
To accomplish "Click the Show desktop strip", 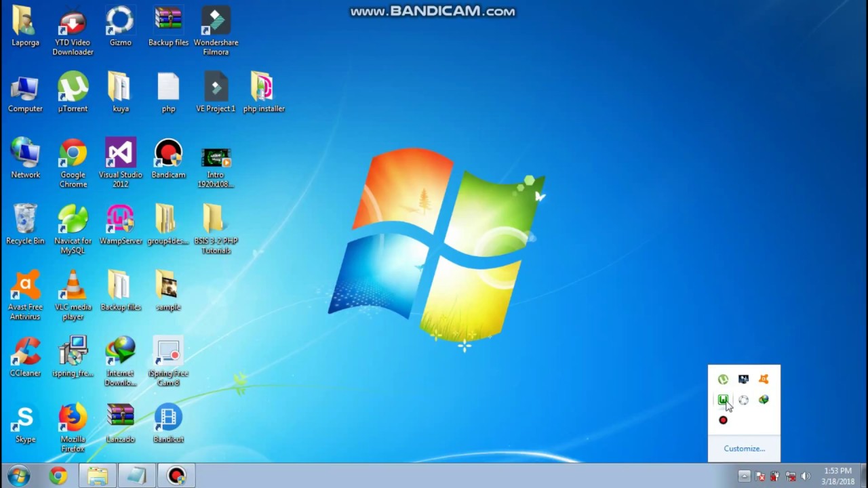I will 863,476.
